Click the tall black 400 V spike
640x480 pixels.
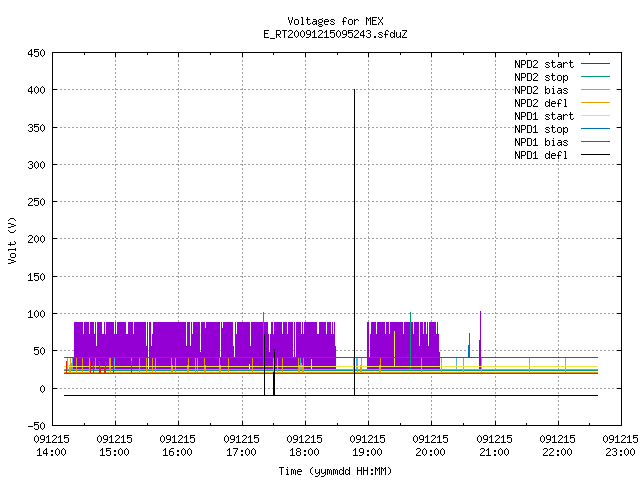coord(354,242)
